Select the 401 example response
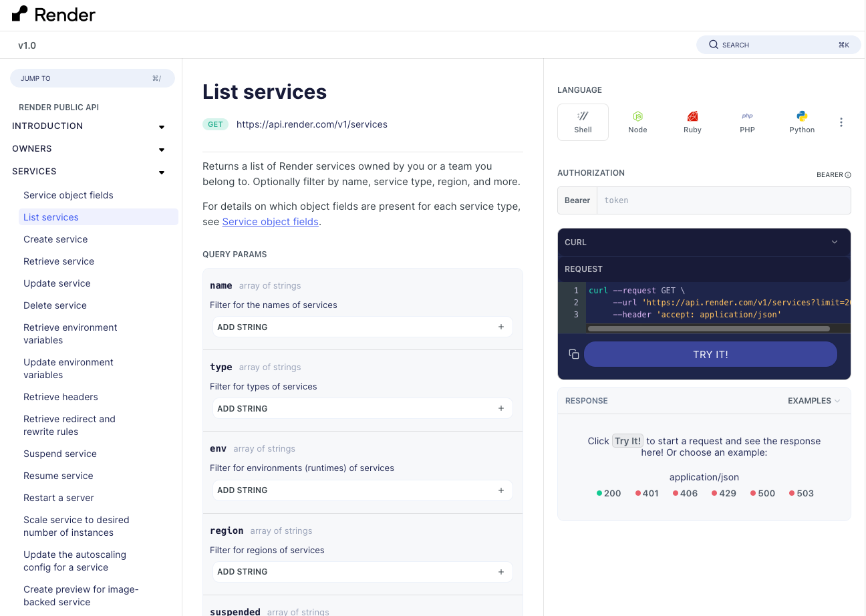866x616 pixels. pos(646,493)
